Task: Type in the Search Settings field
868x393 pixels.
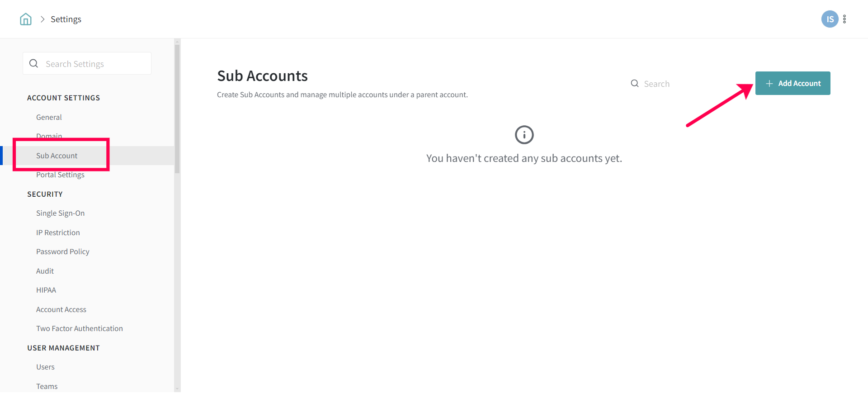Action: click(95, 64)
